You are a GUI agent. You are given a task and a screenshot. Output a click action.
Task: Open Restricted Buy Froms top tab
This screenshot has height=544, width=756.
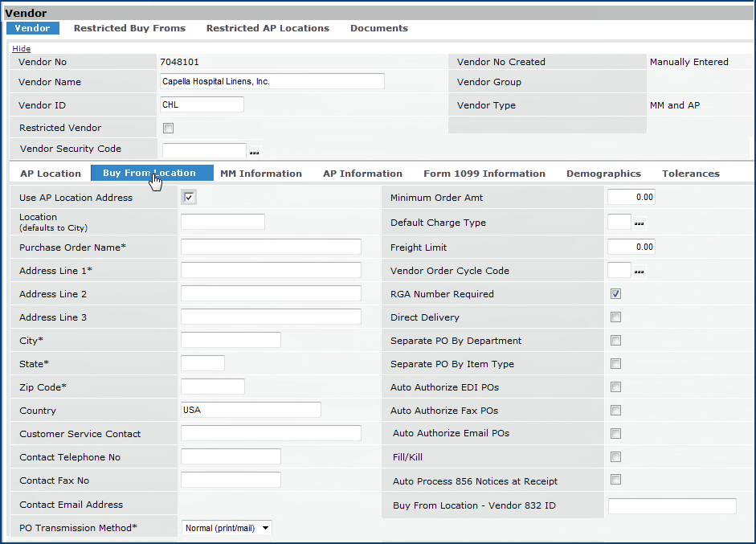[x=129, y=28]
